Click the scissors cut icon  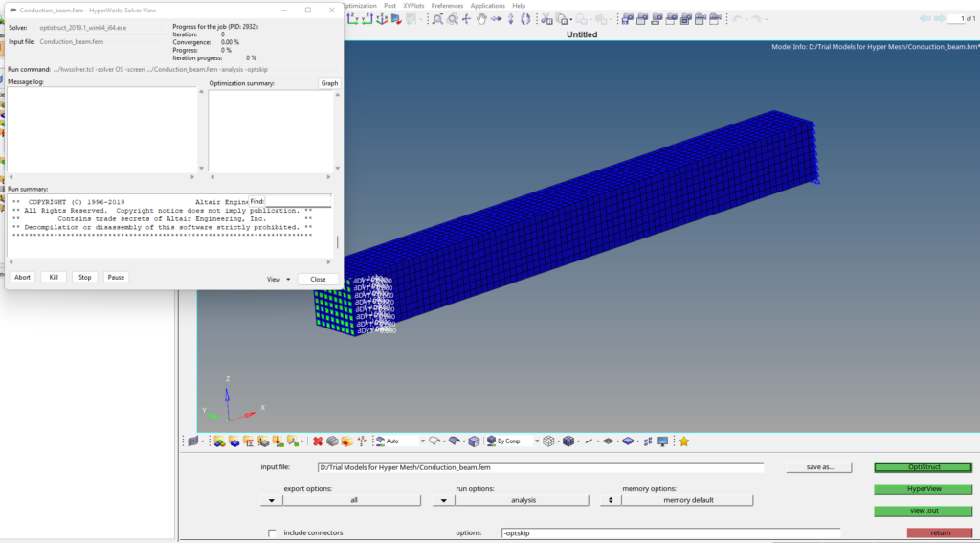546,19
